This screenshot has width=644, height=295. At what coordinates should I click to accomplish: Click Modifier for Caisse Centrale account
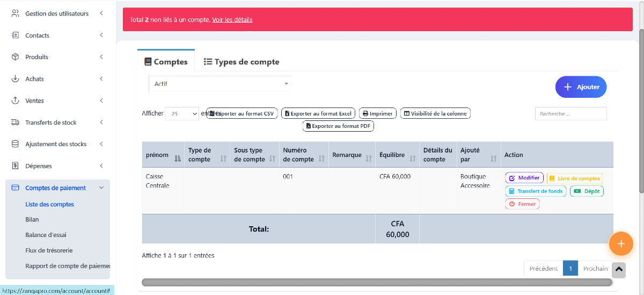(x=524, y=178)
